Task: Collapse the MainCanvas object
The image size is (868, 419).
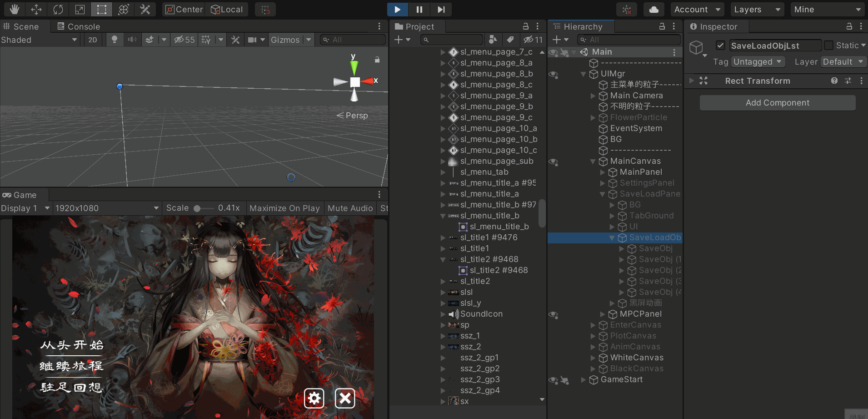Action: pyautogui.click(x=593, y=161)
